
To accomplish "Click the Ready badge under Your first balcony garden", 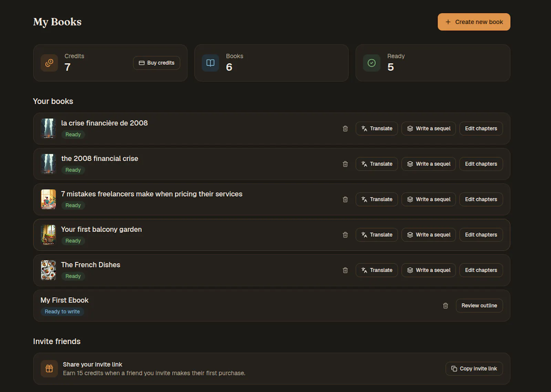I will [73, 241].
